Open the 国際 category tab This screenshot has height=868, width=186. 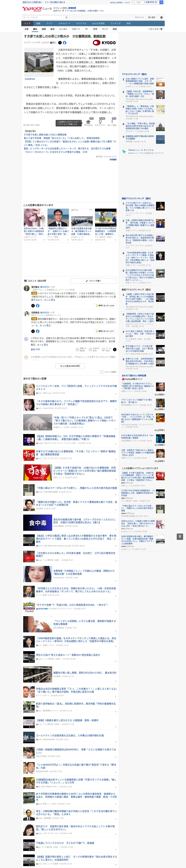click(44, 29)
